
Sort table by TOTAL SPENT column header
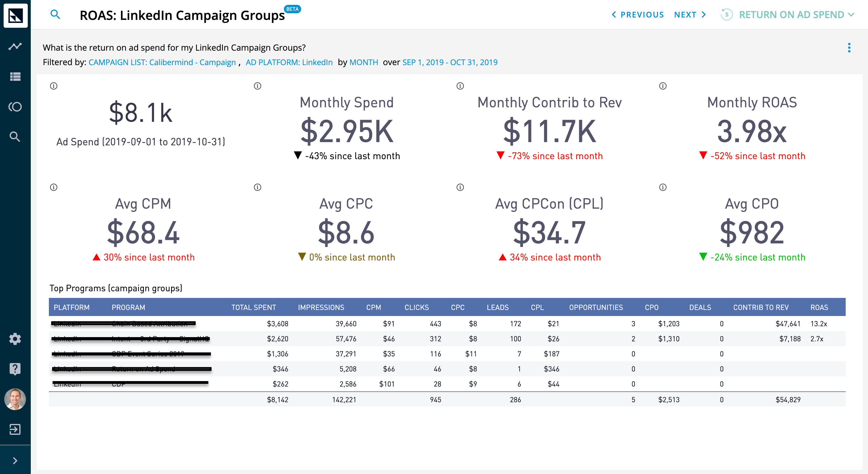pos(253,307)
